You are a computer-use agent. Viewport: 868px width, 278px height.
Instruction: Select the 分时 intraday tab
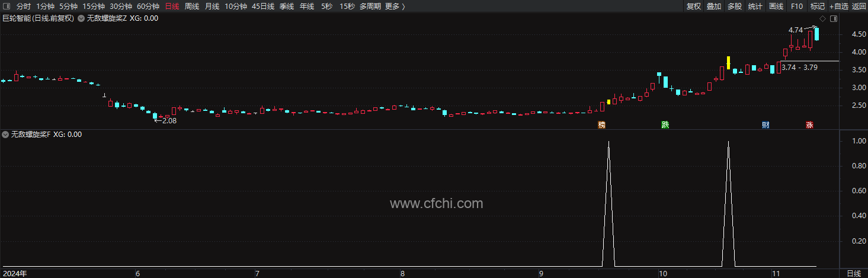click(24, 7)
